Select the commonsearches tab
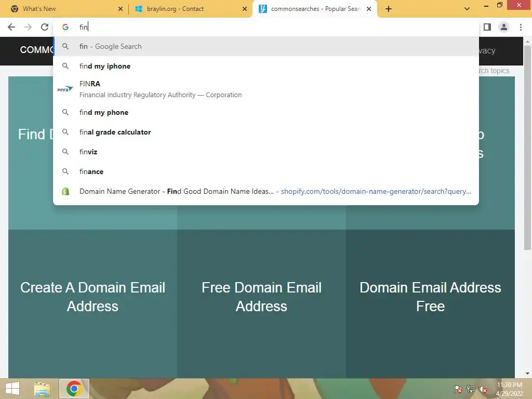Image resolution: width=532 pixels, height=399 pixels. 315,9
